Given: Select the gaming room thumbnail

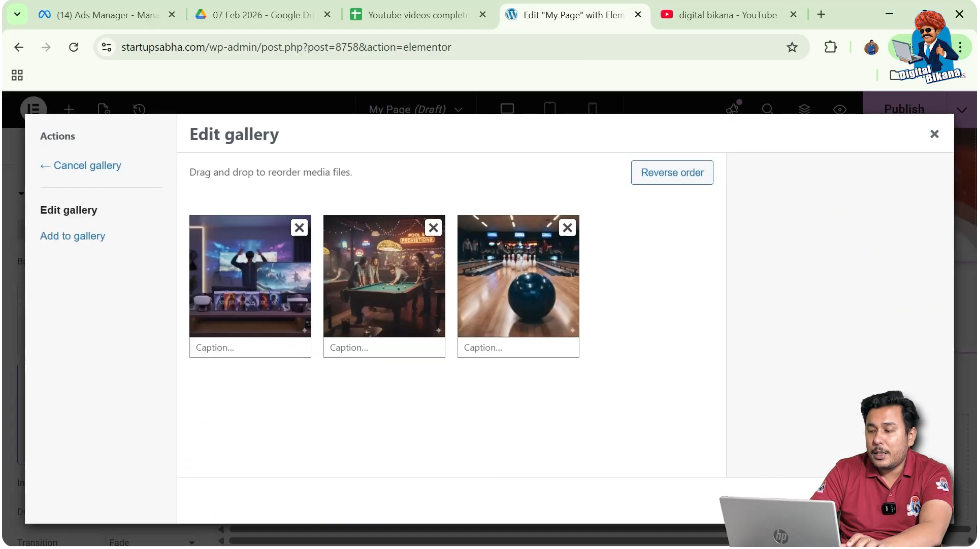Looking at the screenshot, I should coord(249,276).
